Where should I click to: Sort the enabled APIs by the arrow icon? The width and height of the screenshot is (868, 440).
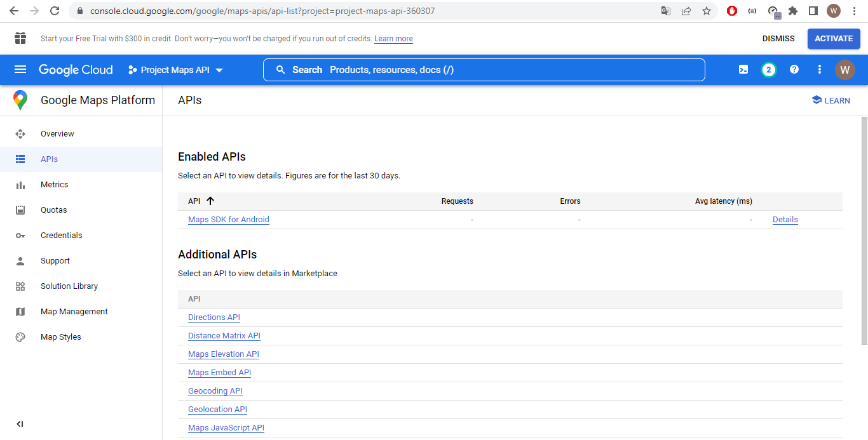pos(210,201)
